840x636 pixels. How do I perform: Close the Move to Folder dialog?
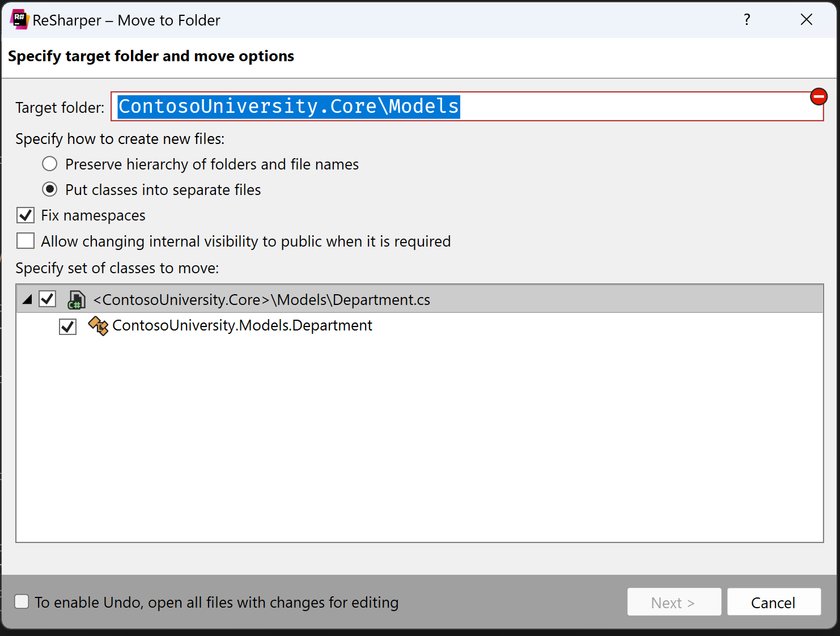pos(807,20)
